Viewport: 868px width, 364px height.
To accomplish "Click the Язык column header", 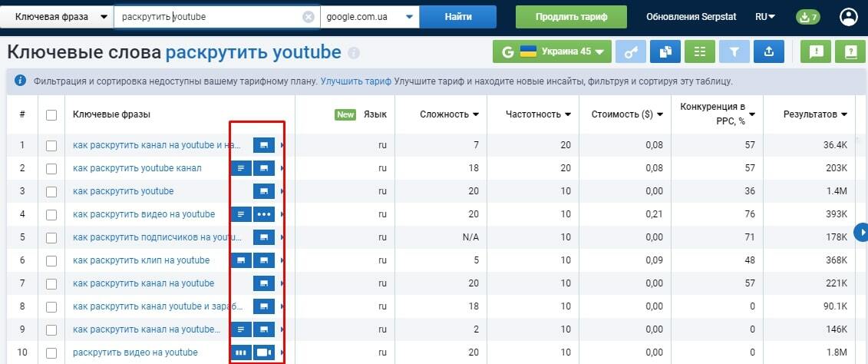I will pyautogui.click(x=375, y=114).
